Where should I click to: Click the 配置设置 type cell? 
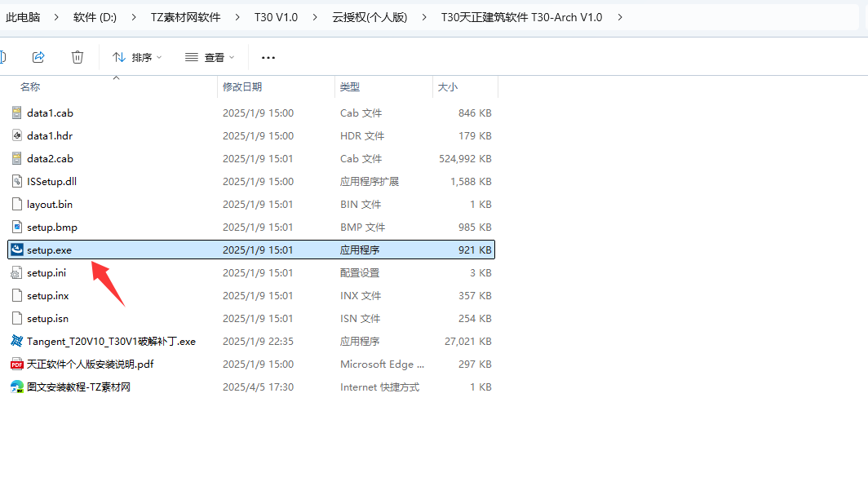[x=360, y=273]
